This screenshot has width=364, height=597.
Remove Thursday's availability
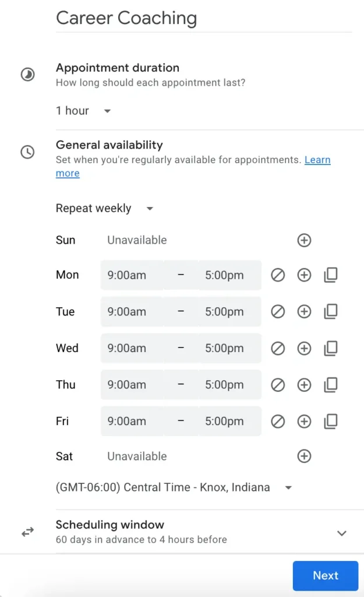[x=278, y=385]
